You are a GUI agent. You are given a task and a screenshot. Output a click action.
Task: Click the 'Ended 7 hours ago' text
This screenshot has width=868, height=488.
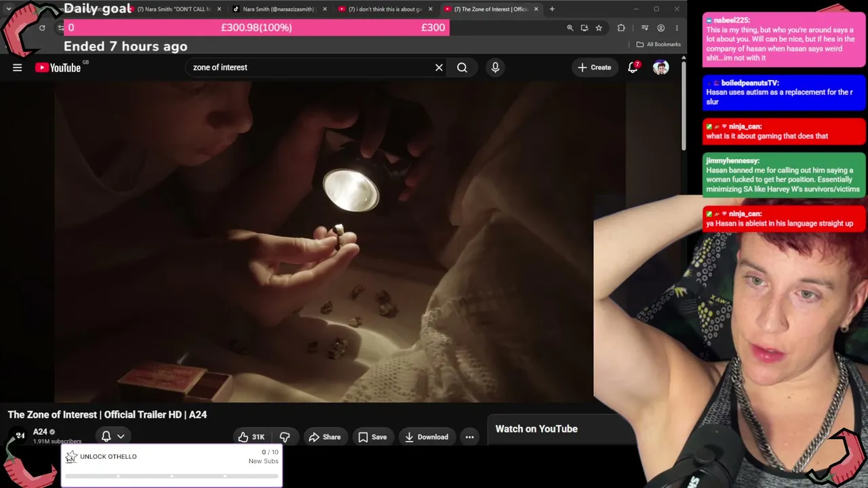pyautogui.click(x=125, y=46)
